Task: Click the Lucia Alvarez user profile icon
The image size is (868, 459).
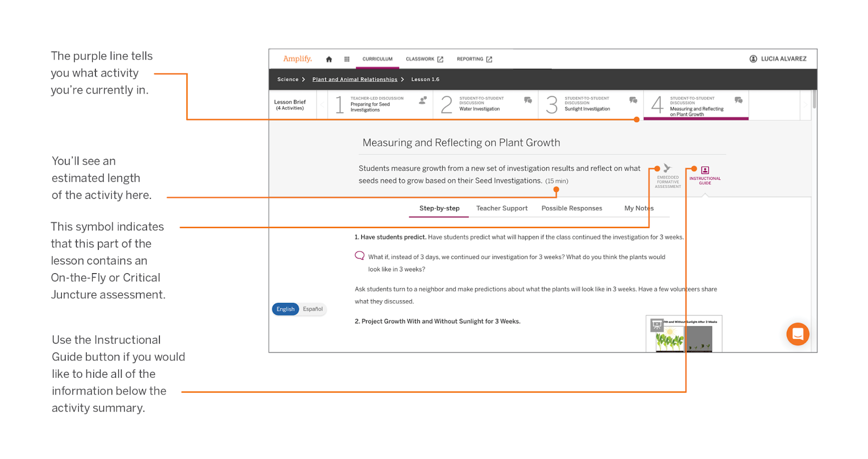Action: [753, 59]
